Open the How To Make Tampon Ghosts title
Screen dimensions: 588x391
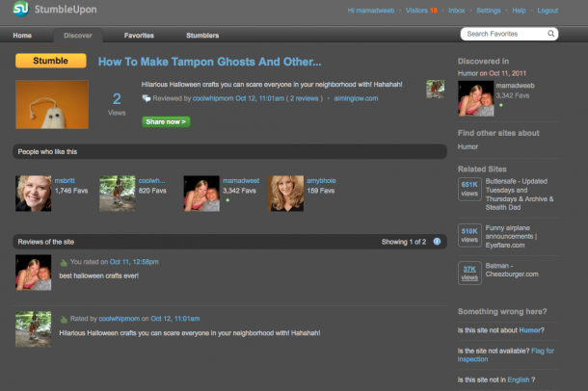pos(209,62)
